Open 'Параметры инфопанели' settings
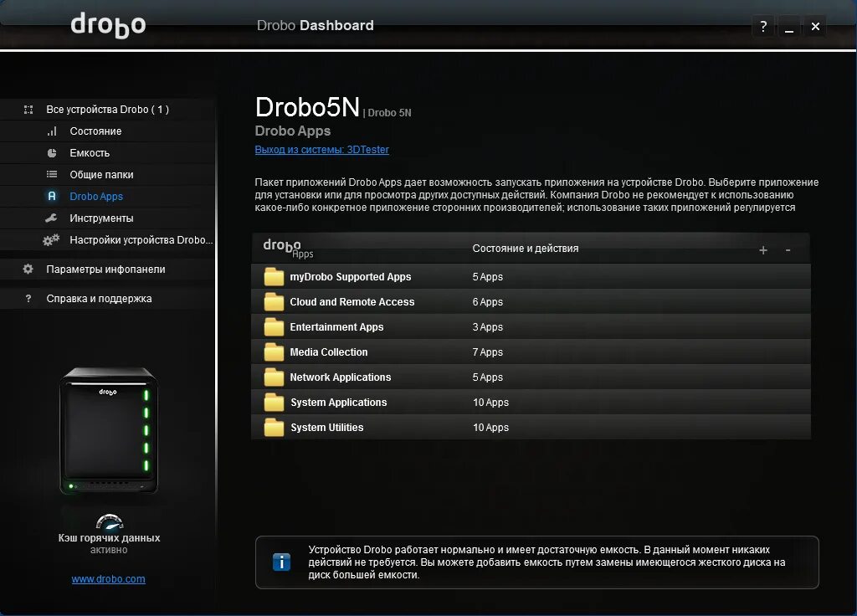Image resolution: width=857 pixels, height=616 pixels. (x=108, y=269)
